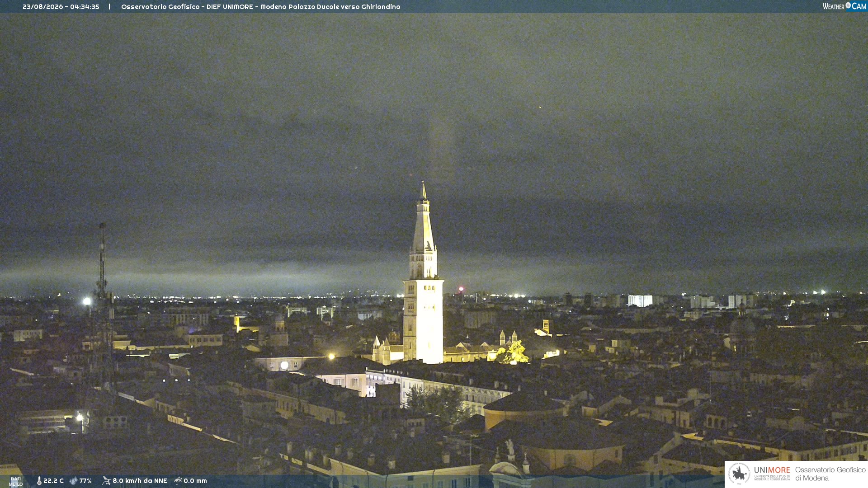Click the rain umbrella icon
Image resolution: width=868 pixels, height=488 pixels.
178,481
